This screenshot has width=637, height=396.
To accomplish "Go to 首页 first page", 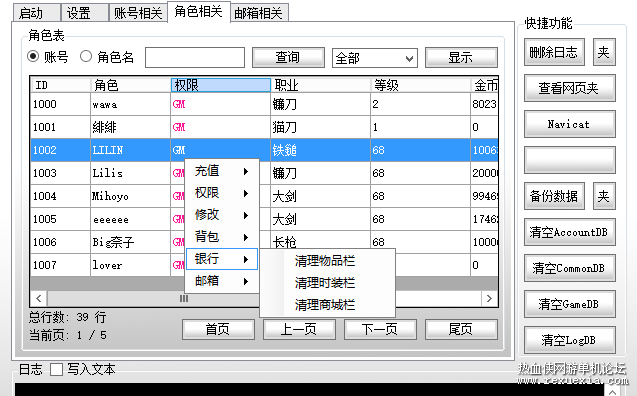I will point(218,329).
